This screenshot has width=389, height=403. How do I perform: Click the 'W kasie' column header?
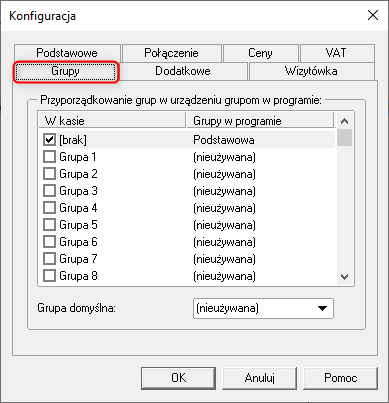[x=112, y=121]
